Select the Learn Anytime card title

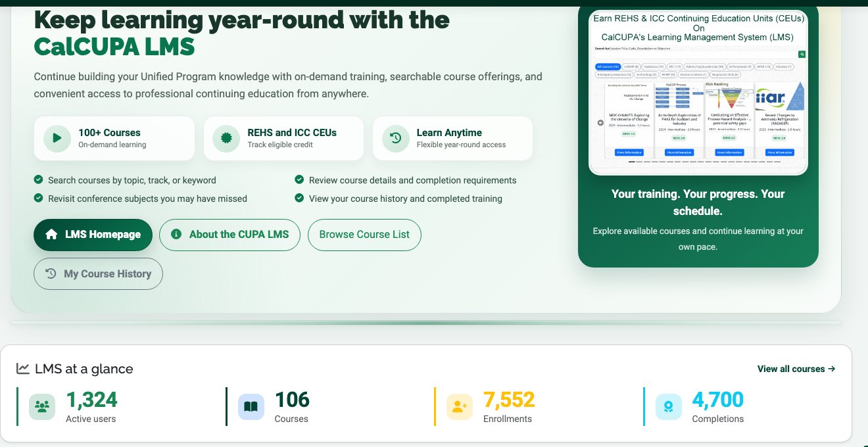pos(449,133)
